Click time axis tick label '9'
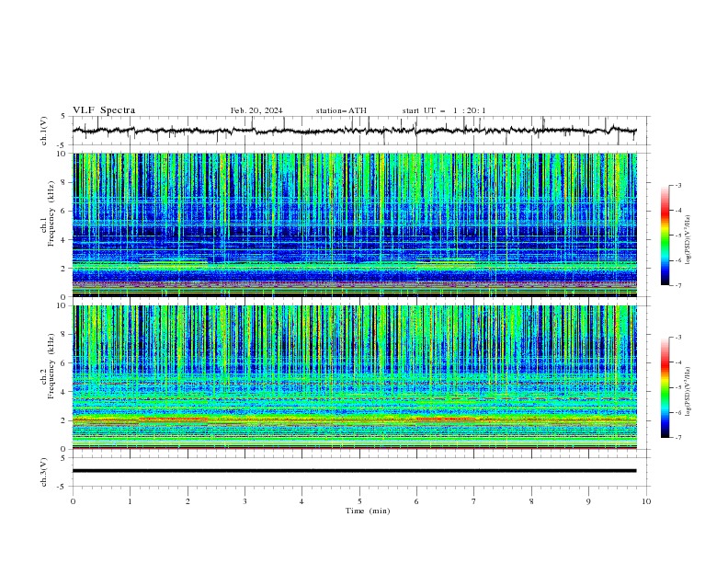The width and height of the screenshot is (728, 563). pos(588,501)
